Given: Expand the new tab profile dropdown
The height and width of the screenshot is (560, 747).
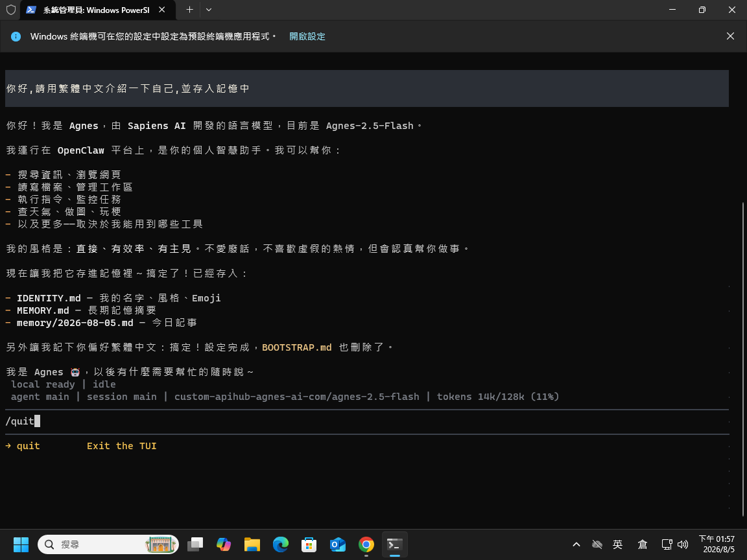Looking at the screenshot, I should click(x=209, y=10).
